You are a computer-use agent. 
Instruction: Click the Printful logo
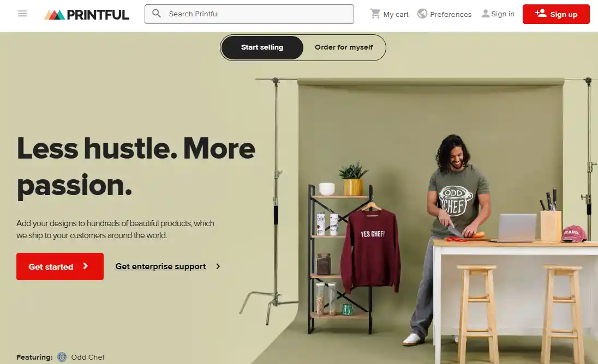(87, 15)
